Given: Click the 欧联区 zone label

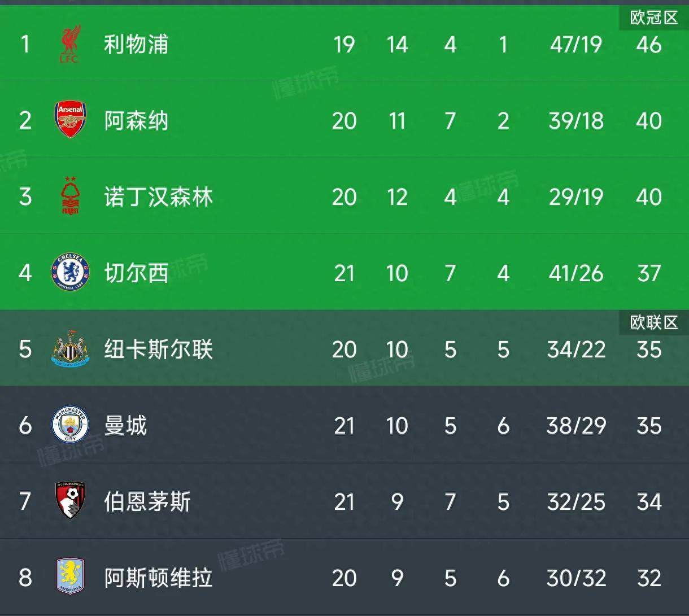Looking at the screenshot, I should point(653,322).
